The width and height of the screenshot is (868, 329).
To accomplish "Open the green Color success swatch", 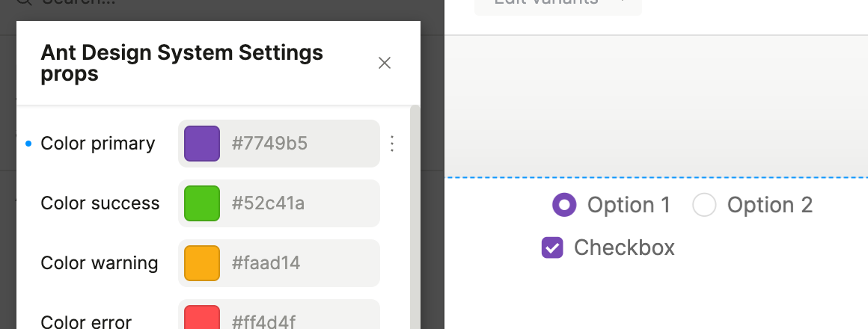I will click(x=202, y=203).
